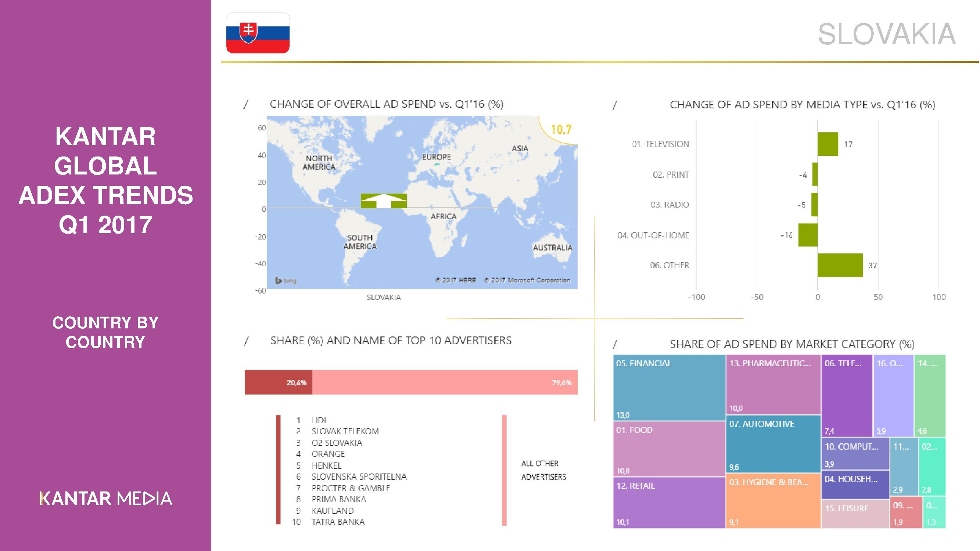The width and height of the screenshot is (980, 551).
Task: Click the 10. Comput treemap tile
Action: 855,454
